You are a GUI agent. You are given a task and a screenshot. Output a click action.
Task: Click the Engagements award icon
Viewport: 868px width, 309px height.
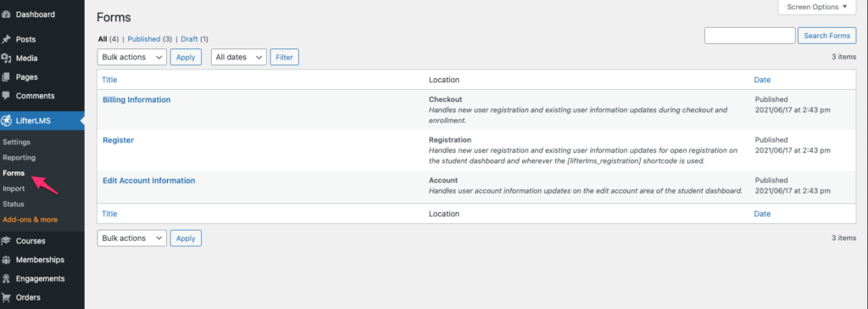(x=6, y=278)
